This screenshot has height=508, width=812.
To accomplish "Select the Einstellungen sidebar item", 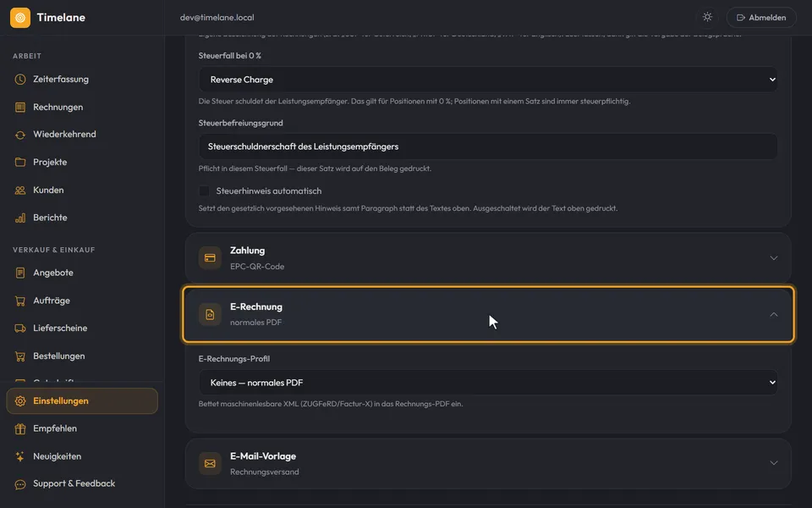I will tap(82, 401).
